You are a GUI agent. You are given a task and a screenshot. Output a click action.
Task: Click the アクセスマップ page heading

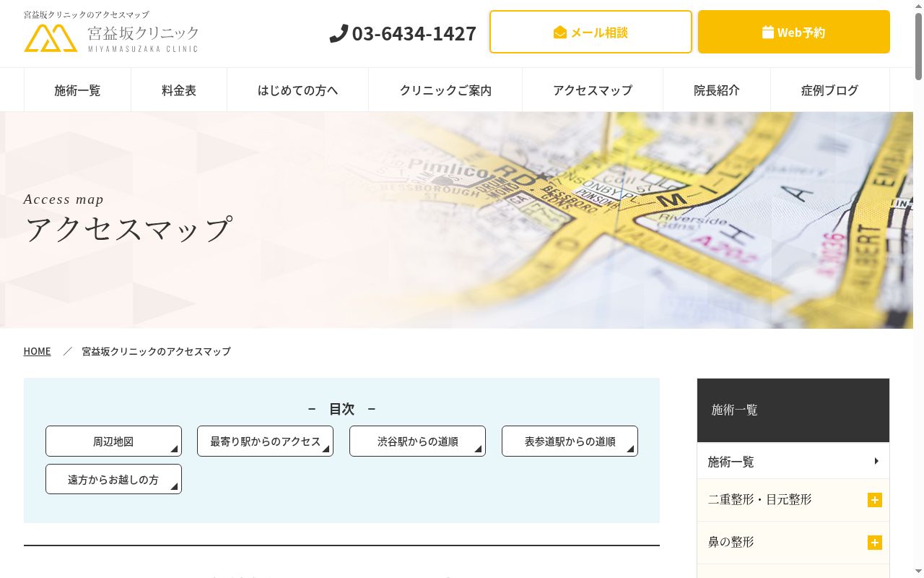[128, 229]
